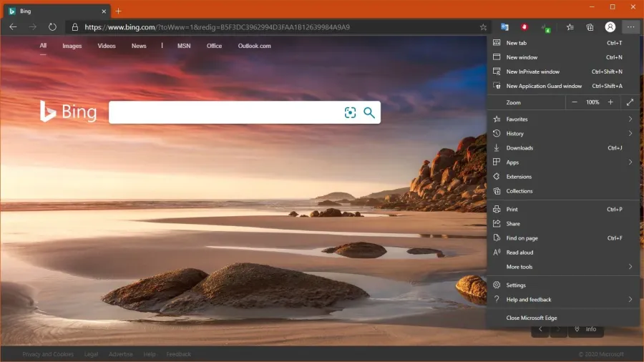
Task: Switch to Videos search tab
Action: [x=107, y=46]
